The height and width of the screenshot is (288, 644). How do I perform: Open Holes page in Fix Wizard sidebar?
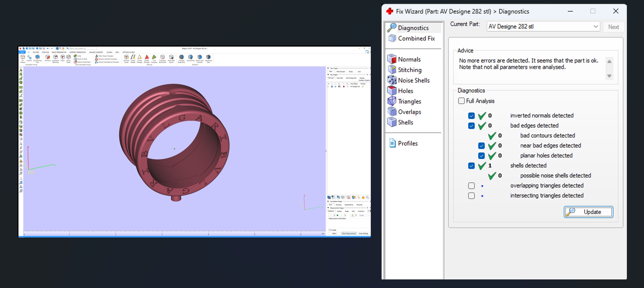pos(400,91)
